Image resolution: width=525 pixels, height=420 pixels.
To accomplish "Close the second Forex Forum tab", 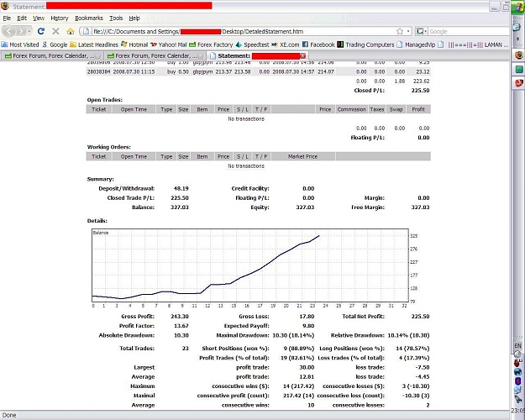I will point(200,56).
